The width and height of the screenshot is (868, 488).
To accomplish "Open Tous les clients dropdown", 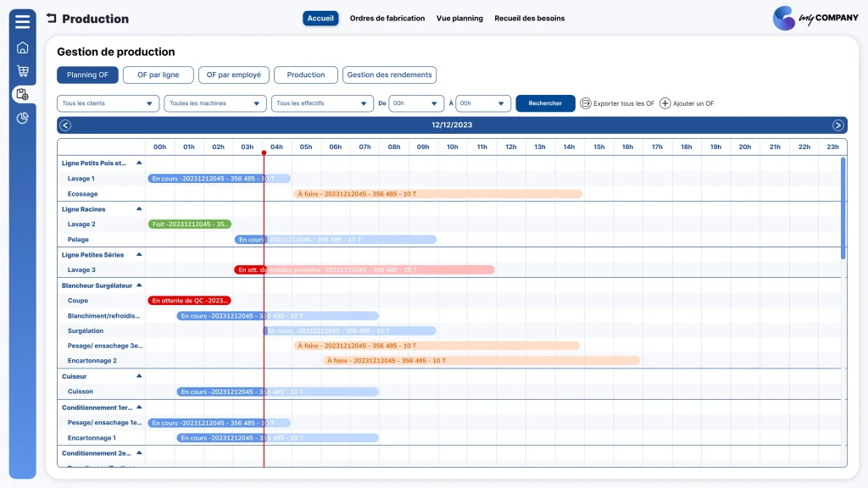I will pyautogui.click(x=108, y=103).
